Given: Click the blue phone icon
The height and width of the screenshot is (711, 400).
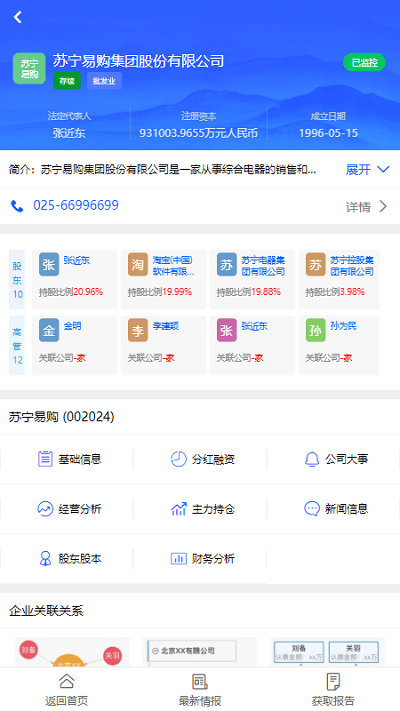Looking at the screenshot, I should (17, 206).
